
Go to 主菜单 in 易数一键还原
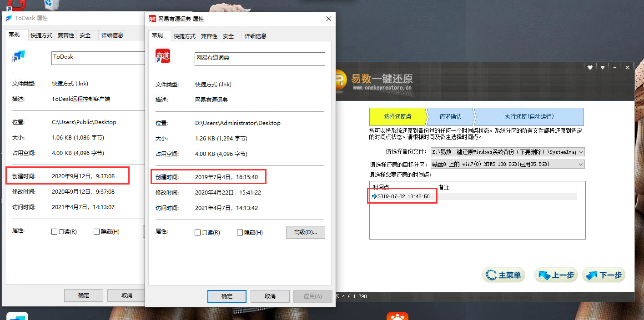click(504, 275)
